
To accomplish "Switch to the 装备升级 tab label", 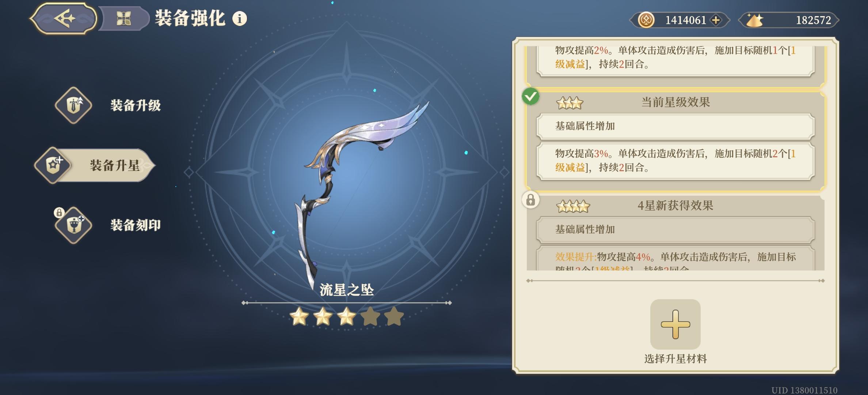I will tap(136, 105).
